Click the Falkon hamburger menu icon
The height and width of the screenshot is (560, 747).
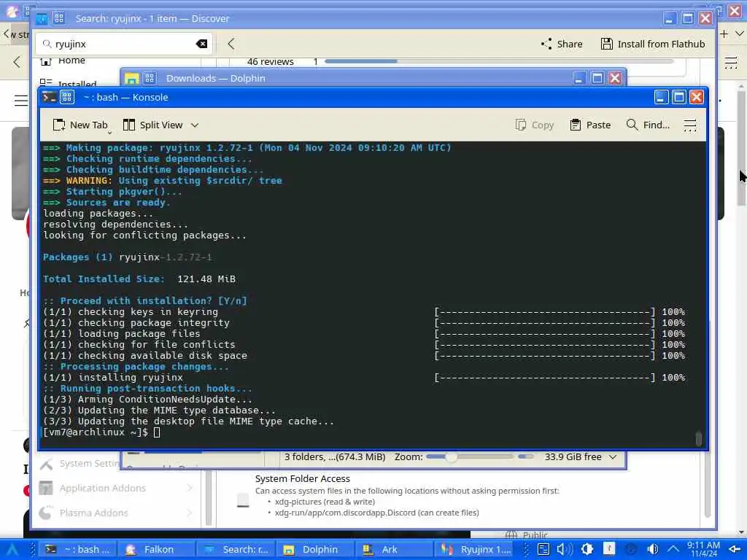click(x=731, y=63)
